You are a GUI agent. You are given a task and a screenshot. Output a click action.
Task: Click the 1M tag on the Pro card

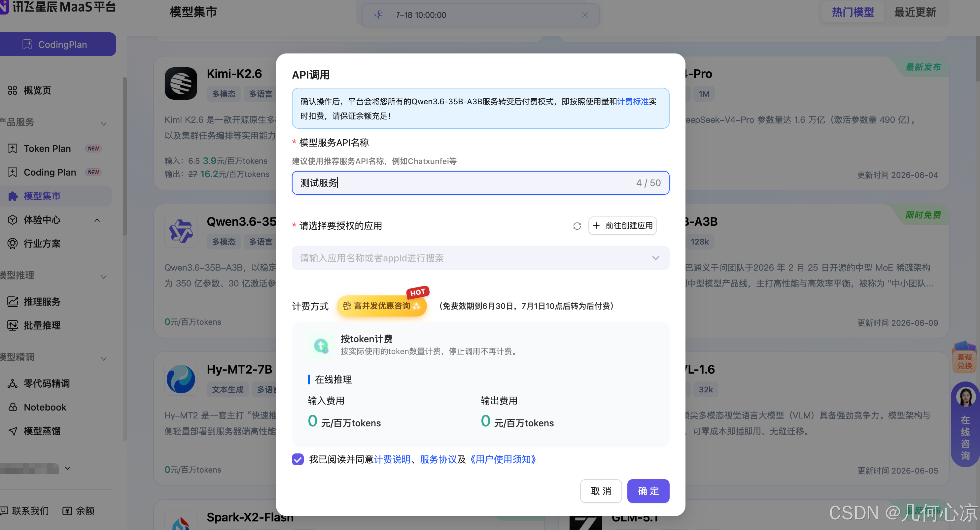point(704,94)
